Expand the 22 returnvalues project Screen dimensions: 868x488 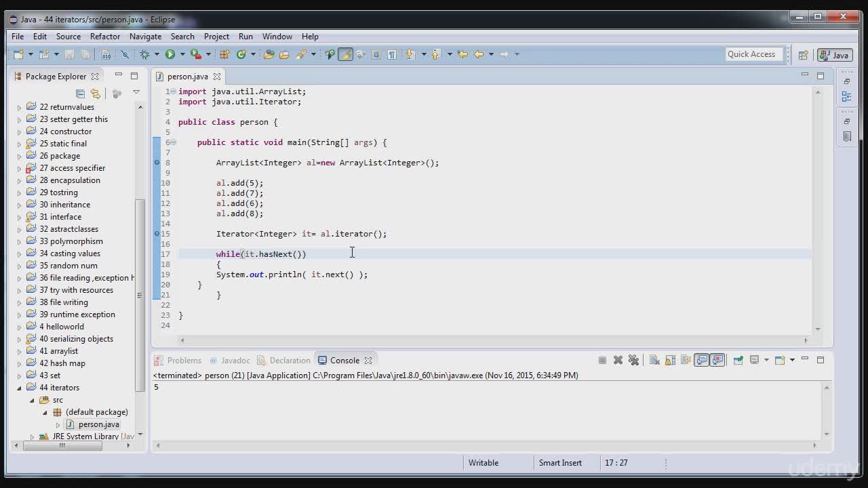pyautogui.click(x=20, y=107)
